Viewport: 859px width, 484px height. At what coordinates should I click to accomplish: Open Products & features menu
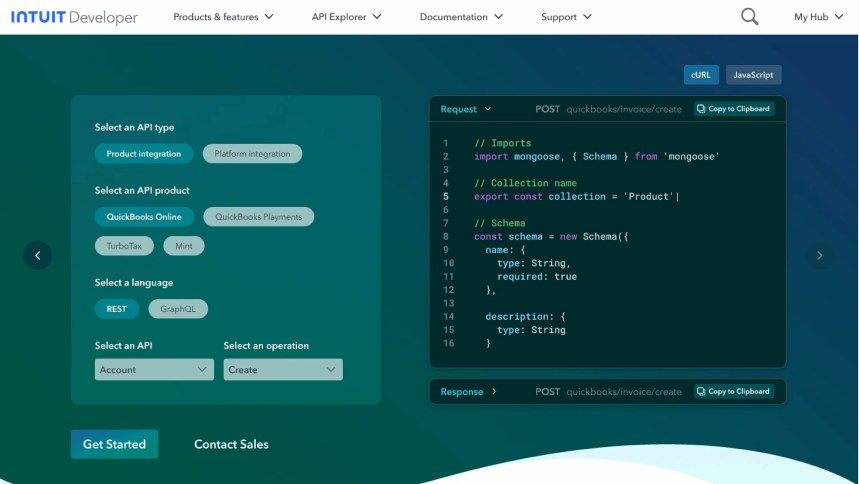point(223,17)
